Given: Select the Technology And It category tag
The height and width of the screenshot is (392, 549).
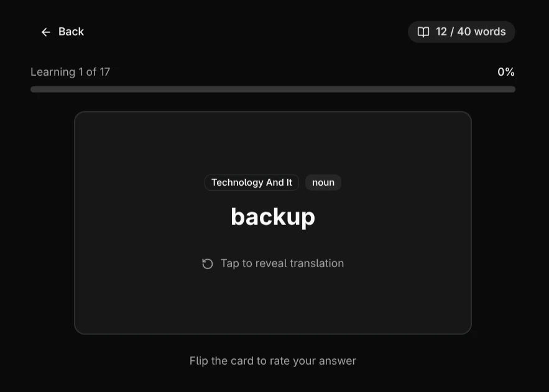Looking at the screenshot, I should coord(251,183).
